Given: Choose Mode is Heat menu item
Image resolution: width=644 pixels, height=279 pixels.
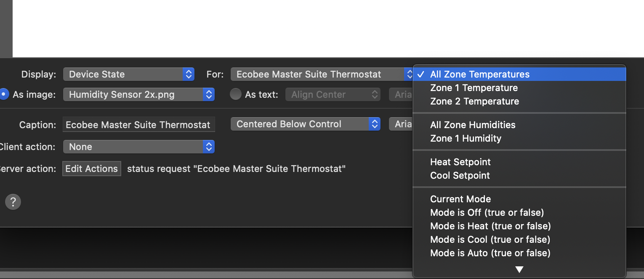Looking at the screenshot, I should [x=519, y=226].
